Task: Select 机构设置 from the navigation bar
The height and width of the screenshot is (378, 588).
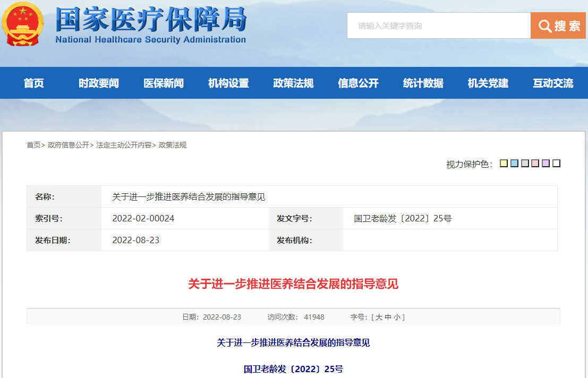Action: pyautogui.click(x=228, y=83)
